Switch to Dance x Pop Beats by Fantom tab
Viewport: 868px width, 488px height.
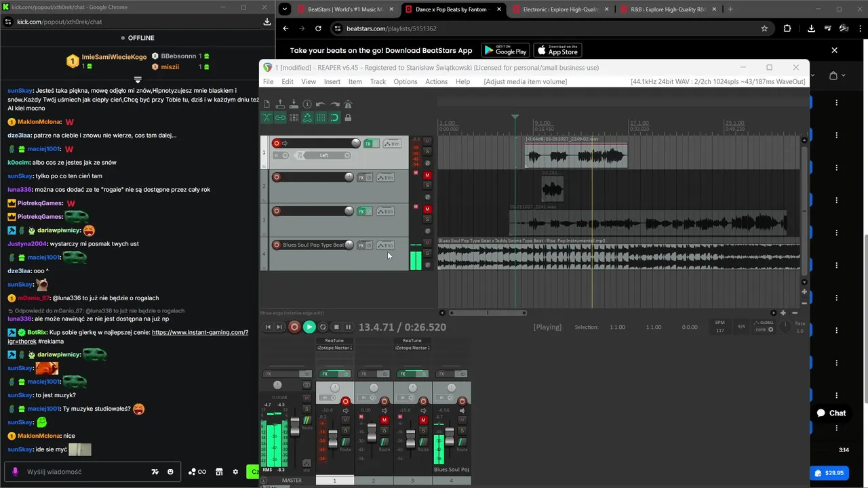tap(453, 9)
